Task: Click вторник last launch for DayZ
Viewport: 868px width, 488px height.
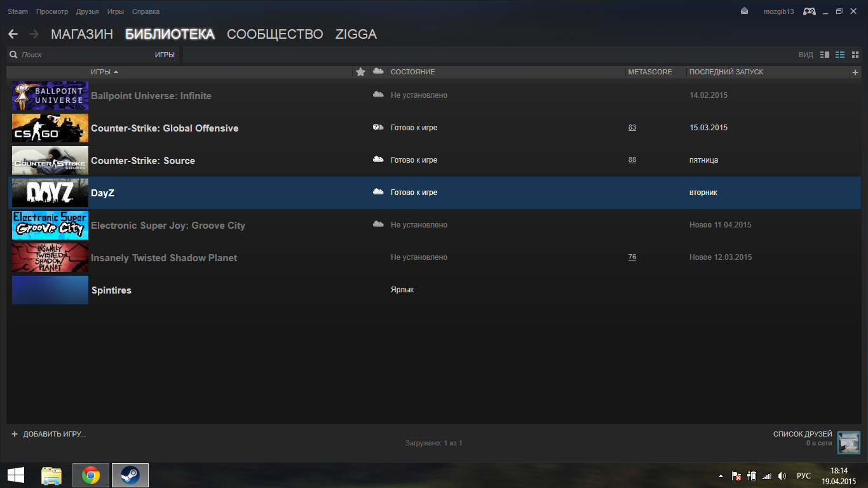Action: [x=703, y=193]
